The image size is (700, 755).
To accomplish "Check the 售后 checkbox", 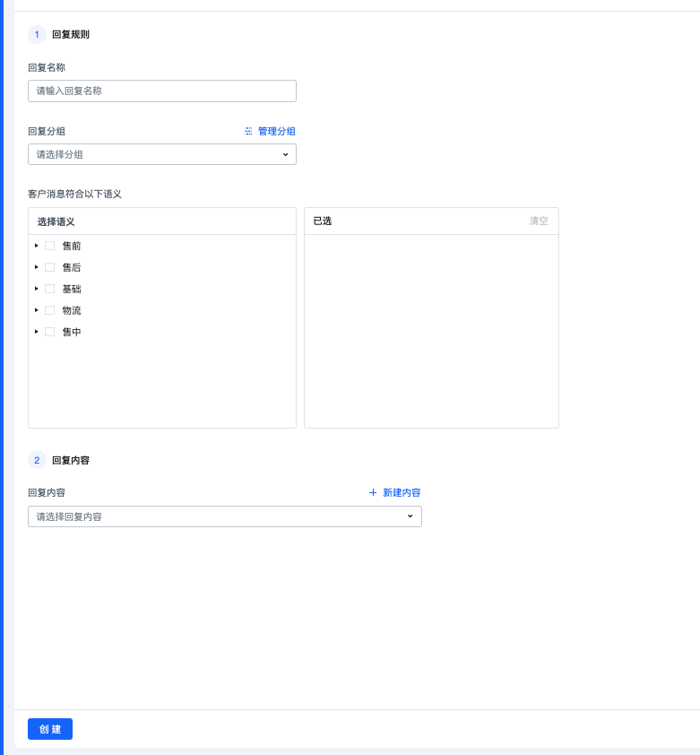I will tap(49, 267).
